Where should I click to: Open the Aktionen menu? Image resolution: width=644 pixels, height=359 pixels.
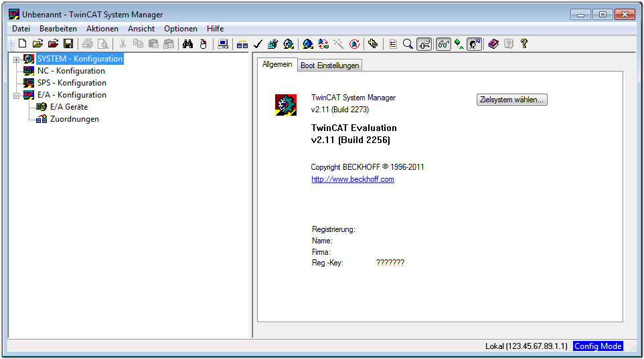click(x=102, y=29)
